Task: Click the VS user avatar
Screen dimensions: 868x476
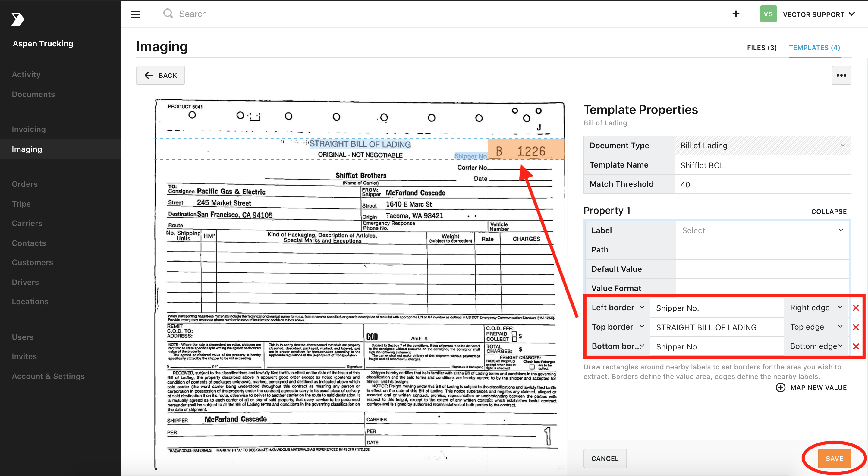Action: (x=768, y=14)
